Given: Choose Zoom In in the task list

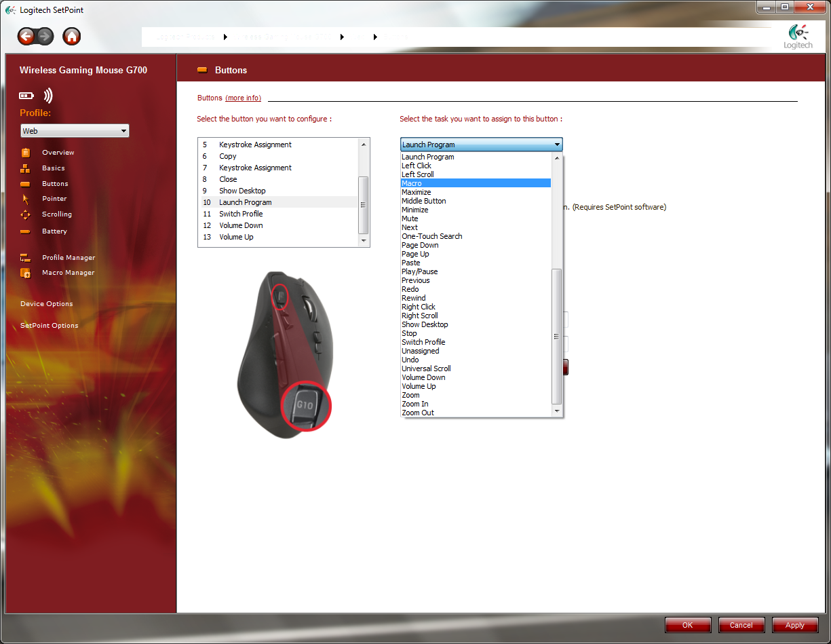Looking at the screenshot, I should 476,404.
